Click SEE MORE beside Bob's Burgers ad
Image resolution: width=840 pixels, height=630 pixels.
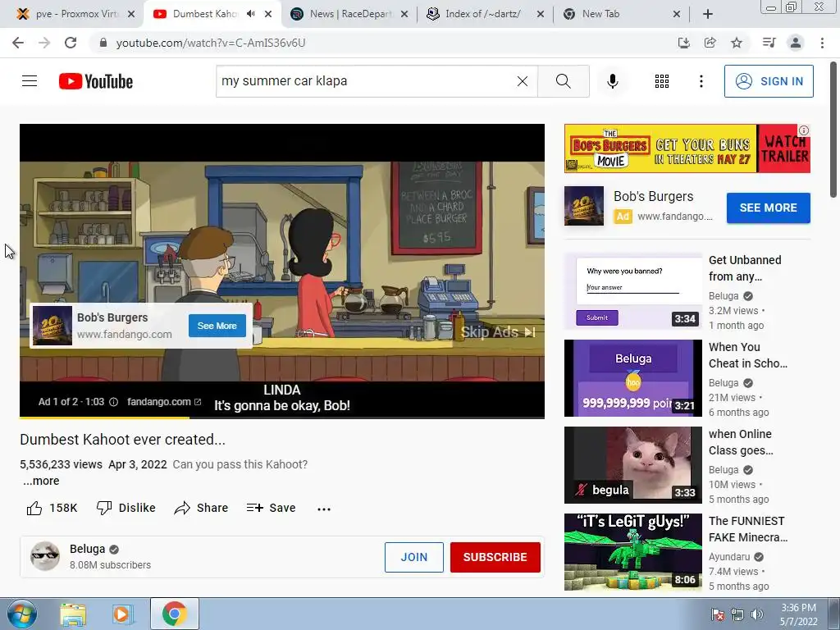[x=768, y=208]
